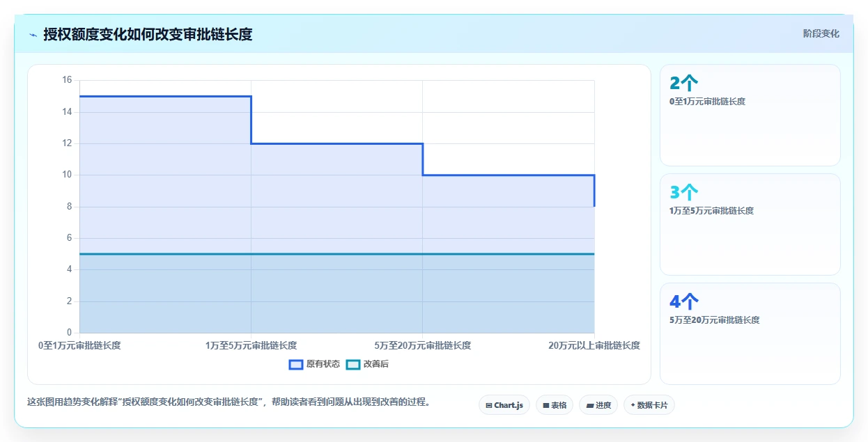Click the 1万至5万元审批链长度 x-axis label

(x=251, y=345)
